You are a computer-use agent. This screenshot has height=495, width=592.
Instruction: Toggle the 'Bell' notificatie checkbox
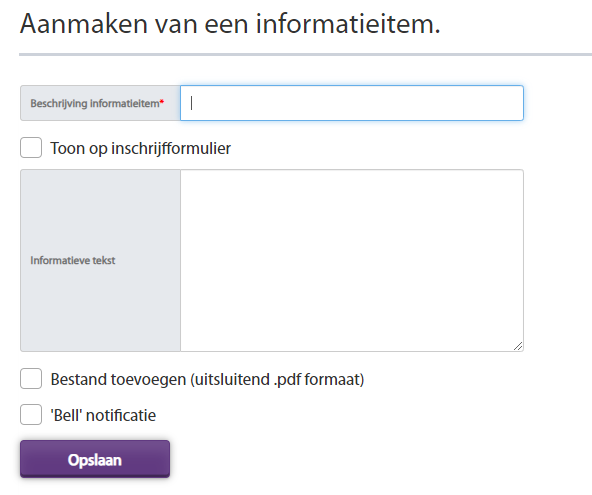[31, 415]
